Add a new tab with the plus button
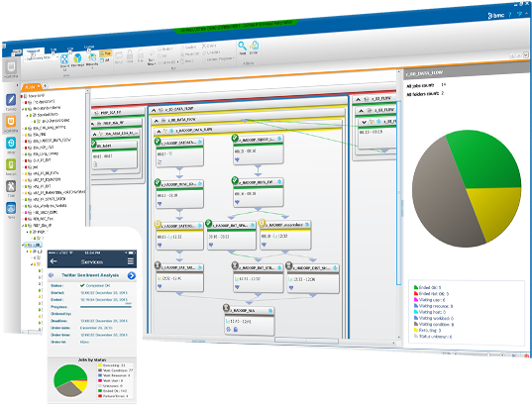This screenshot has height=404, width=532. click(x=45, y=86)
